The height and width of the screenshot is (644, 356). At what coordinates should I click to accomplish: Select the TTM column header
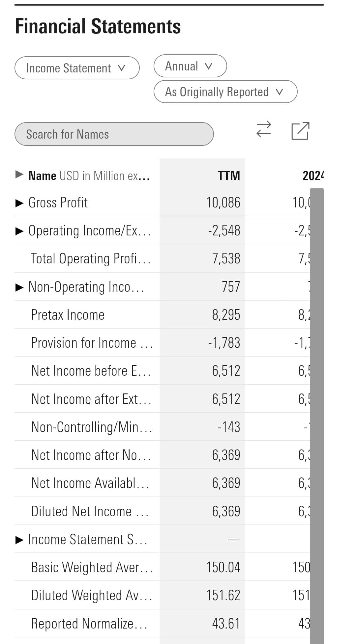tap(228, 175)
